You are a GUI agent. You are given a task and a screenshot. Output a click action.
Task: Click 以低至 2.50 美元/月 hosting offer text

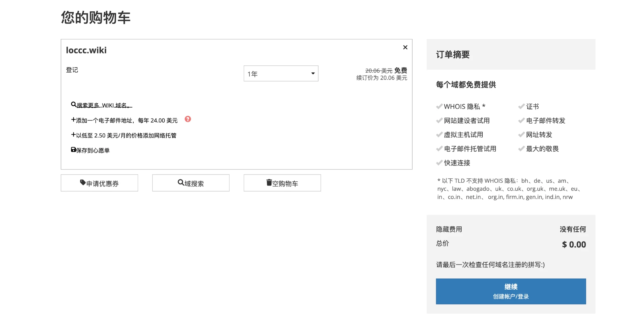coord(126,136)
